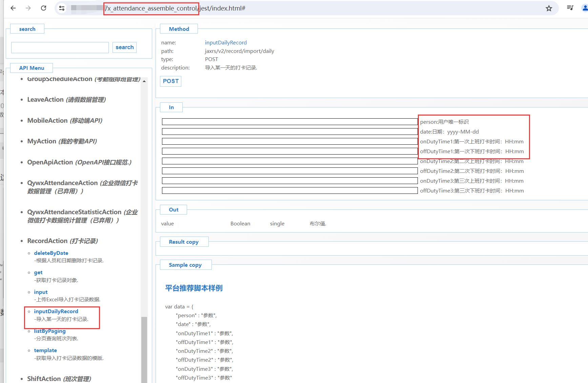Viewport: 588px width, 383px height.
Task: Open the deleteByDate API link
Action: (51, 253)
